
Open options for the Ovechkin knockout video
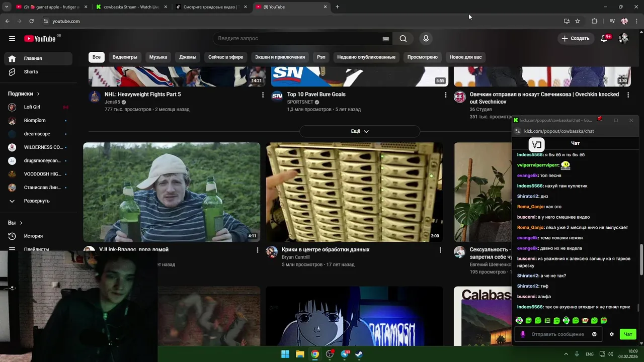pos(628,95)
